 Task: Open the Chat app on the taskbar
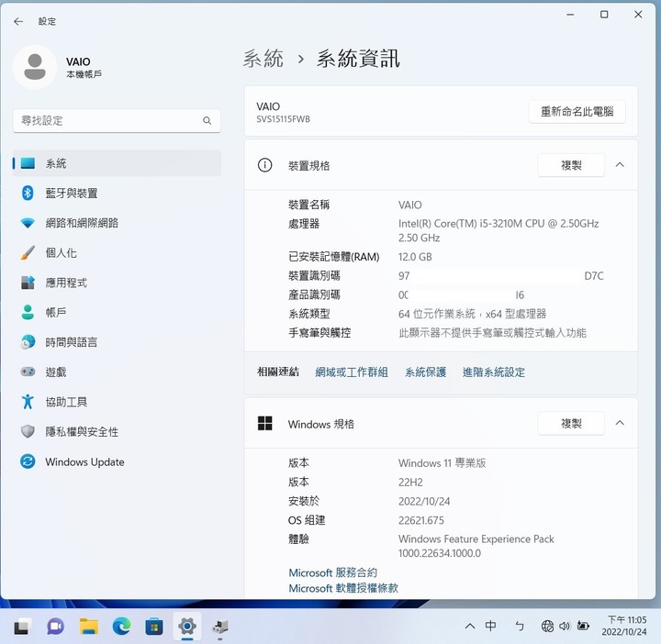pos(55,627)
